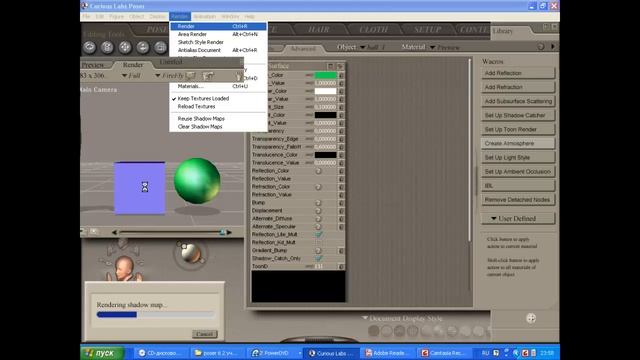The width and height of the screenshot is (640, 360).
Task: Click the crosshair icon below Library panel
Action: tap(531, 318)
